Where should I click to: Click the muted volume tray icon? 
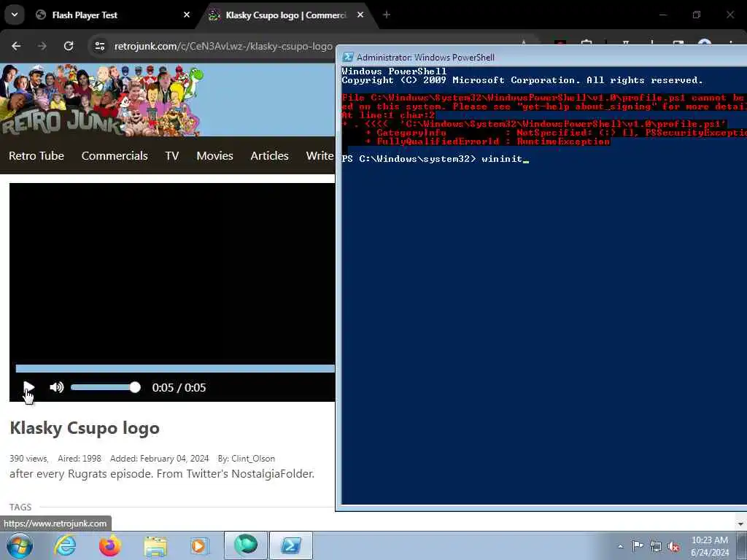point(673,546)
